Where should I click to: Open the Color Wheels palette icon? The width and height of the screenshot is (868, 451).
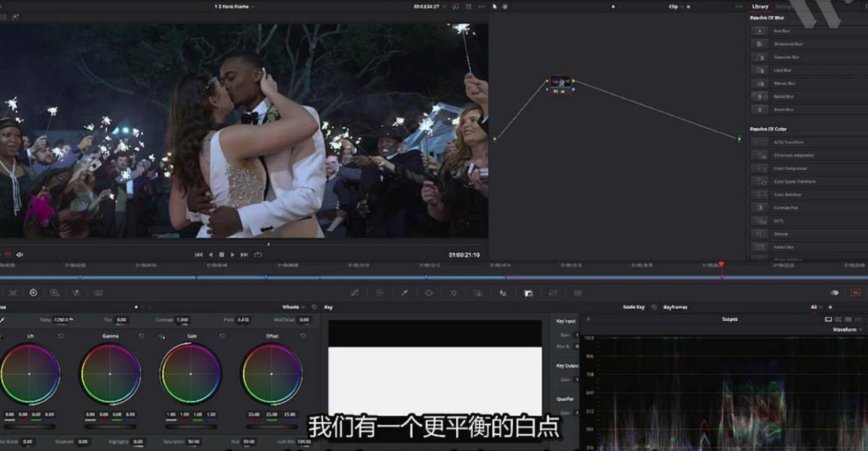[x=33, y=293]
